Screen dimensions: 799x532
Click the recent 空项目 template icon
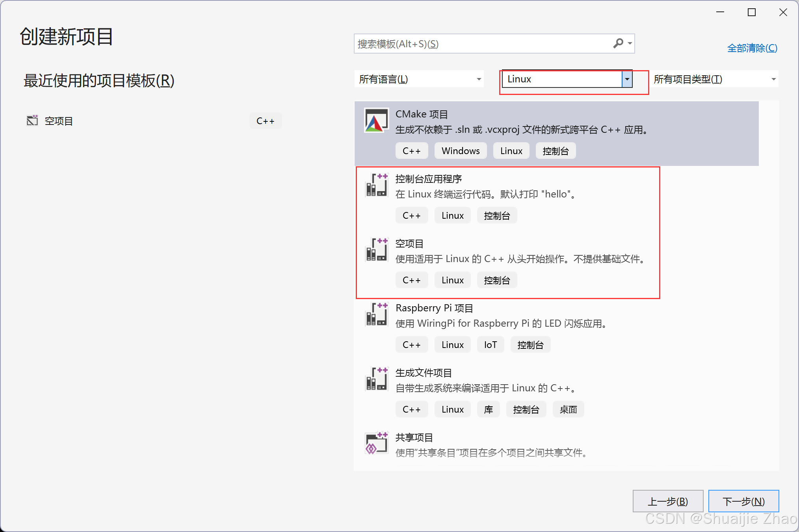pyautogui.click(x=32, y=121)
